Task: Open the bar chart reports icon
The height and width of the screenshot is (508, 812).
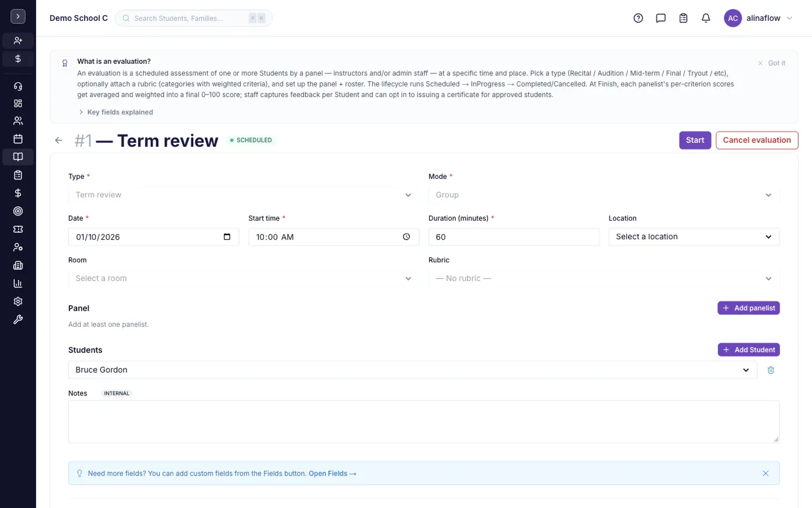Action: pos(18,283)
